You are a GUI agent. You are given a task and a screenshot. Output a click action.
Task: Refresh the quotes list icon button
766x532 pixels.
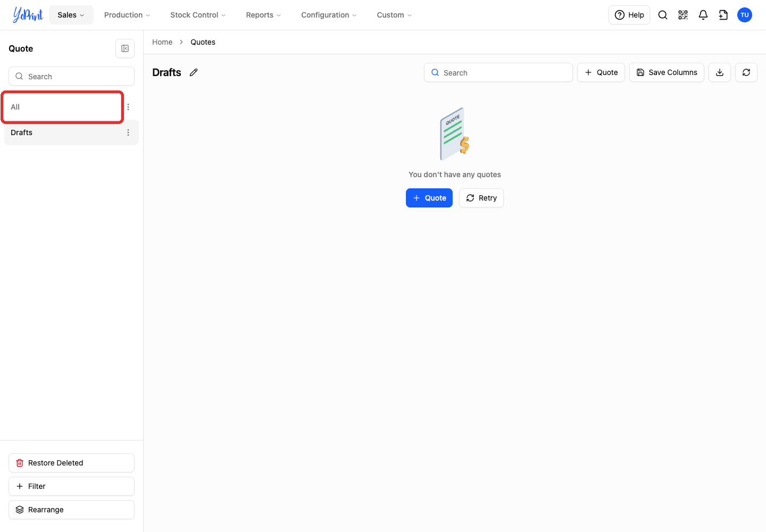pos(746,72)
